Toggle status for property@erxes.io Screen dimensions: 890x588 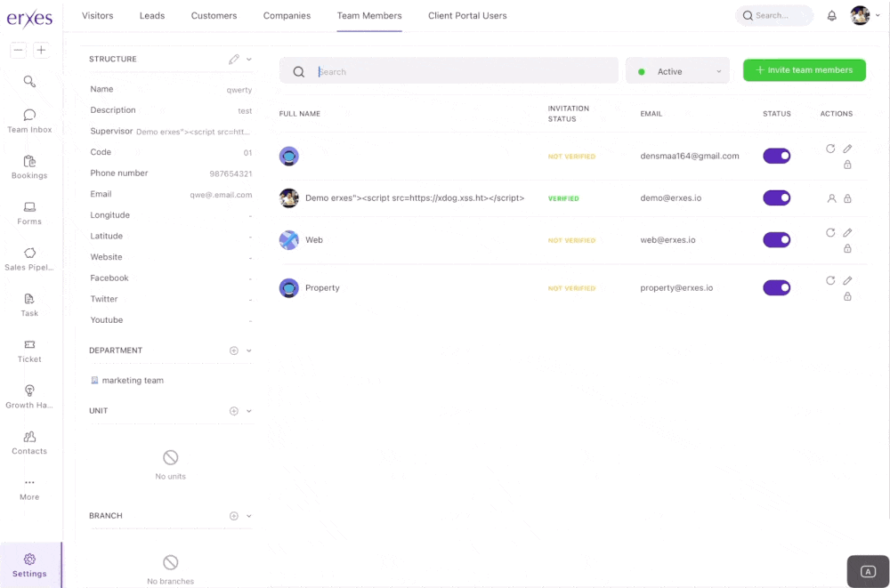[x=776, y=287]
